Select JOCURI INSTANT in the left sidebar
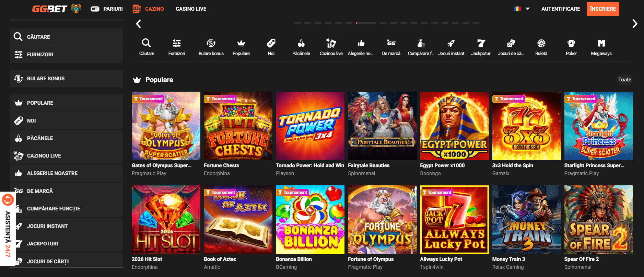The image size is (644, 277). (67, 226)
